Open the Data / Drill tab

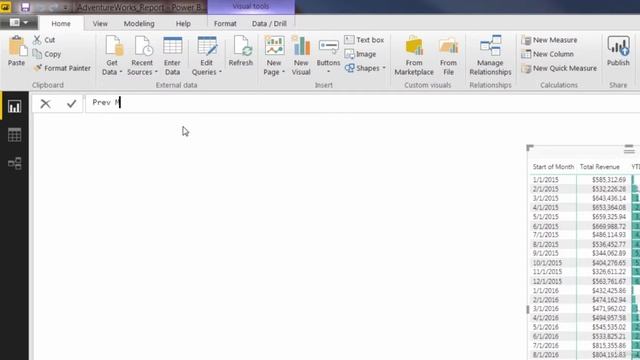tap(269, 24)
